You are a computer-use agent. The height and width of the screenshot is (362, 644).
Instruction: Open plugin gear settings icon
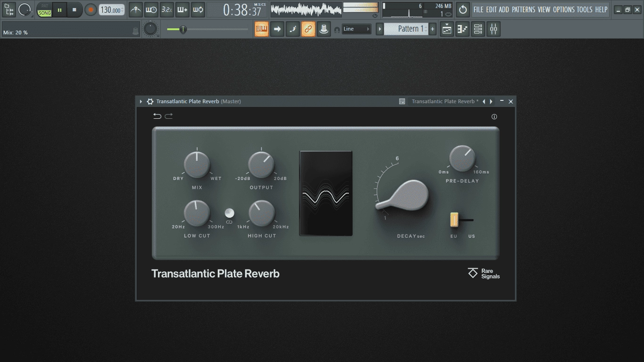(x=150, y=101)
